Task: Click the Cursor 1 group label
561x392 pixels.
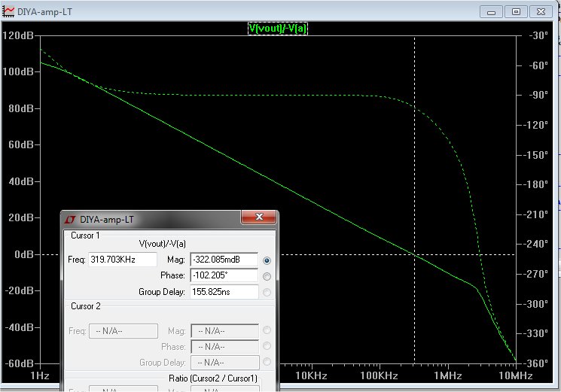Action: click(x=85, y=236)
